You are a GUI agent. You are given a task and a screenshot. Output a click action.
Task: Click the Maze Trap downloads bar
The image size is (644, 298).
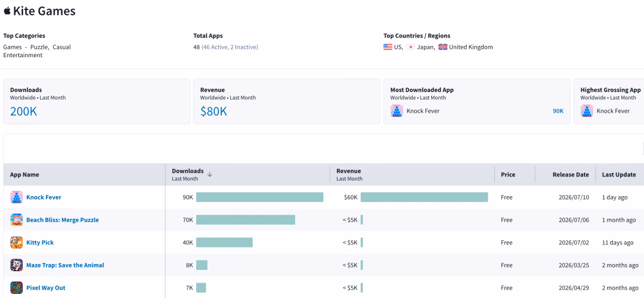(202, 265)
